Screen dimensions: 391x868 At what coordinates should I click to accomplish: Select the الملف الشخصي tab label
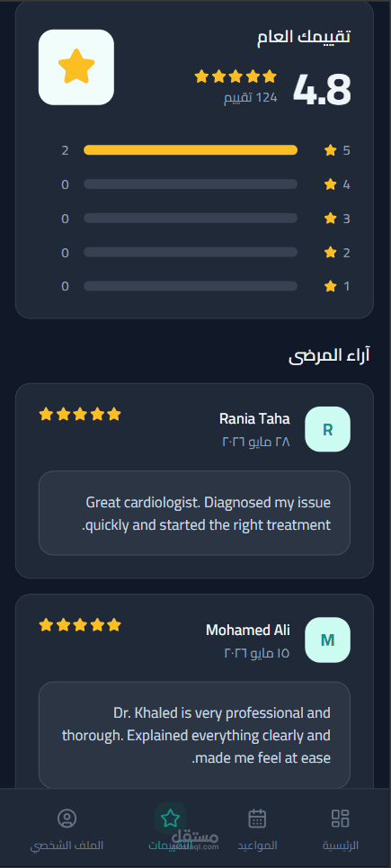[67, 846]
